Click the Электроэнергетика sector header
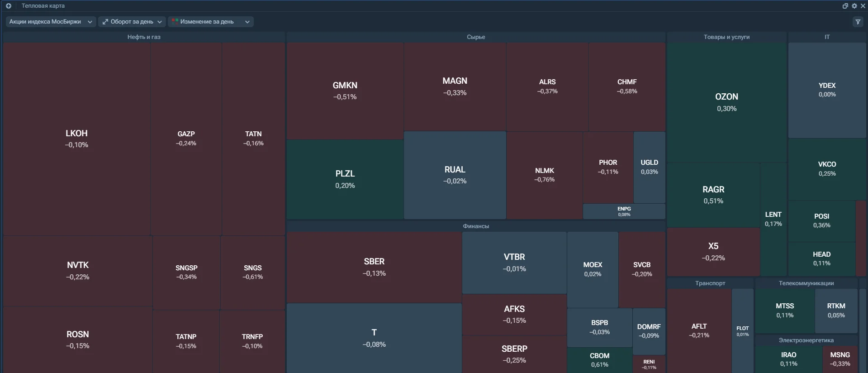The image size is (868, 373). point(806,340)
